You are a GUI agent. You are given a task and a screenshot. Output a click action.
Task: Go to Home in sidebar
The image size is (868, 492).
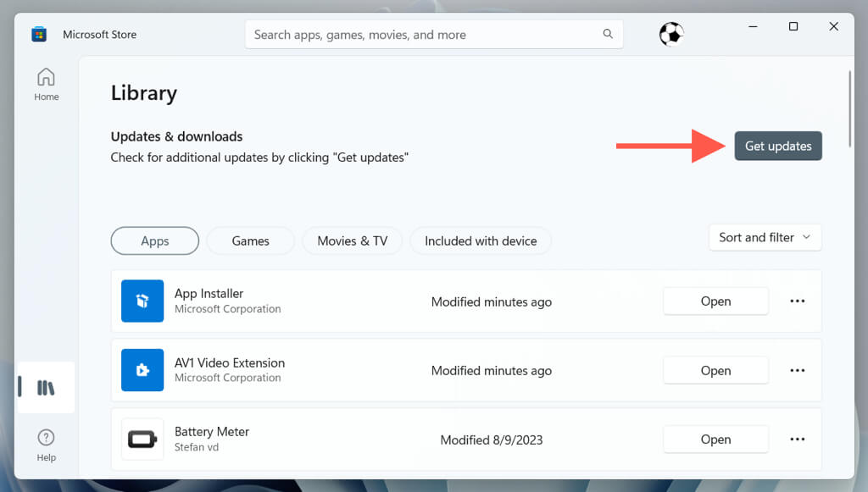46,84
